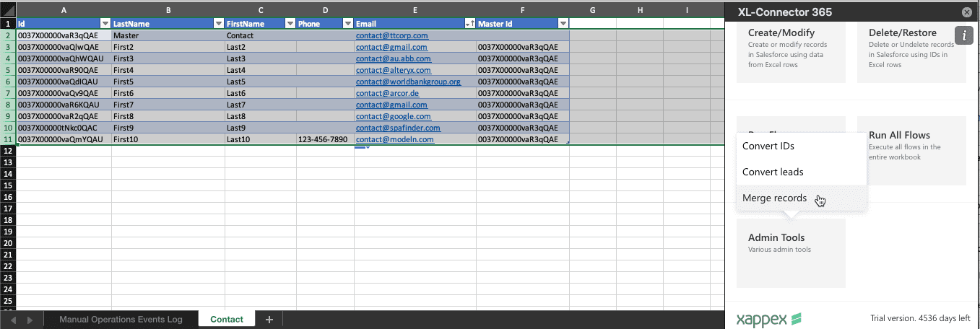Click the Trial version days left text
980x329 pixels.
[x=921, y=318]
